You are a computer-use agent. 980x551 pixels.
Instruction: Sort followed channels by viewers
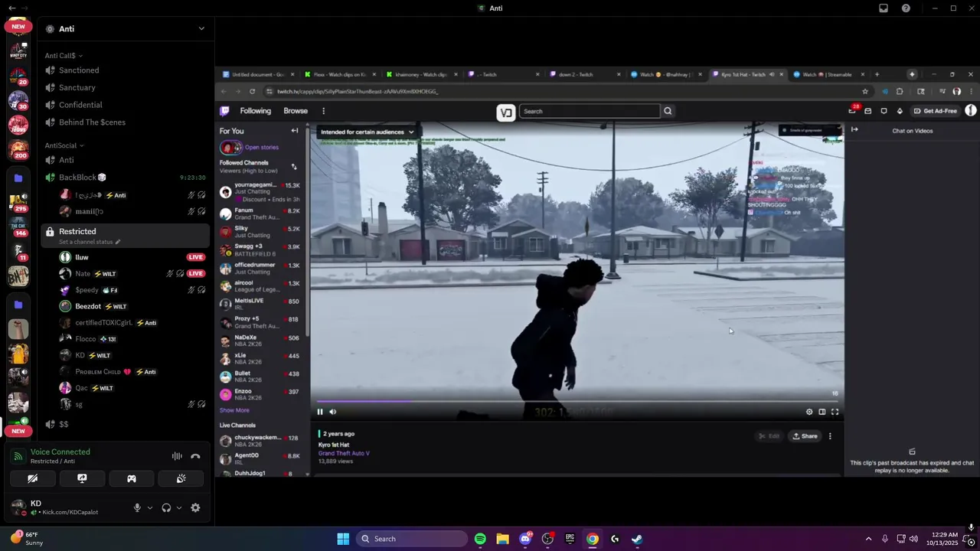coord(293,166)
